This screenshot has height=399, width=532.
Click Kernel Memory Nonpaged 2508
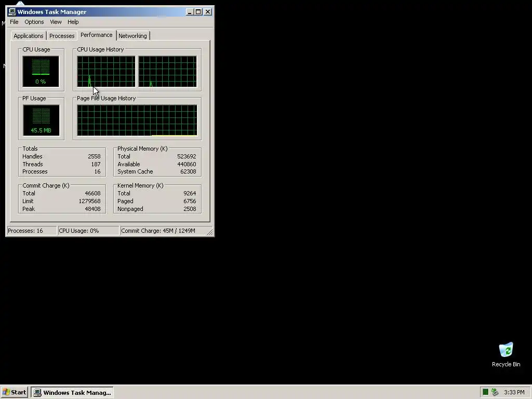click(x=190, y=209)
